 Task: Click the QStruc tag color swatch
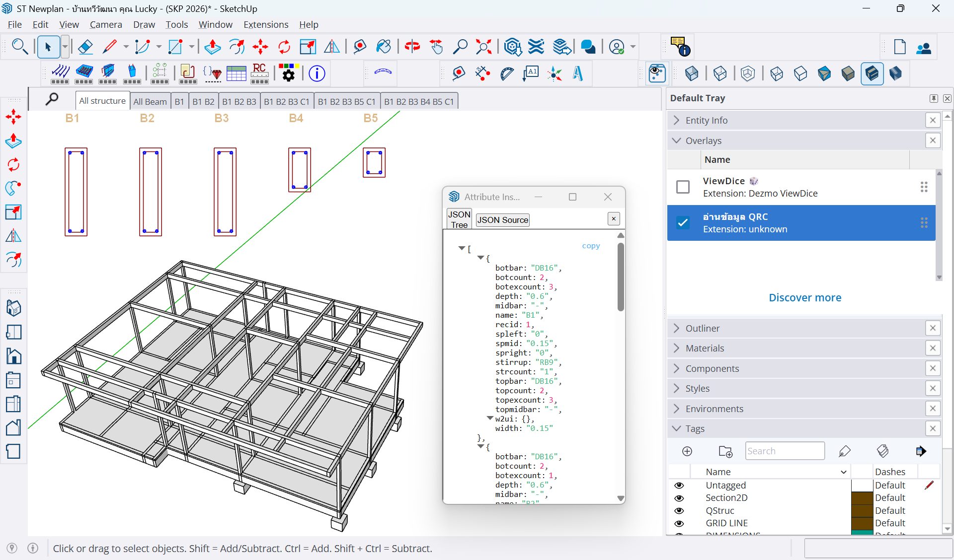coord(862,511)
